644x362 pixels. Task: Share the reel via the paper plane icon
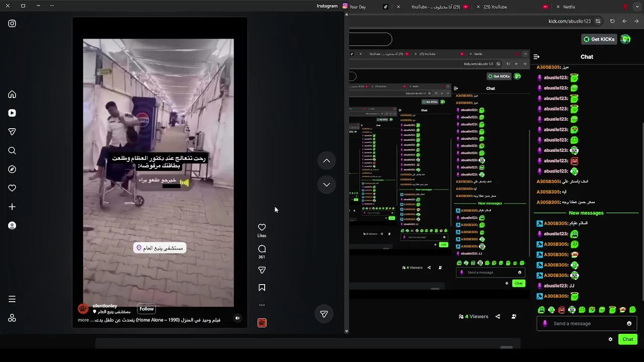[x=262, y=270]
